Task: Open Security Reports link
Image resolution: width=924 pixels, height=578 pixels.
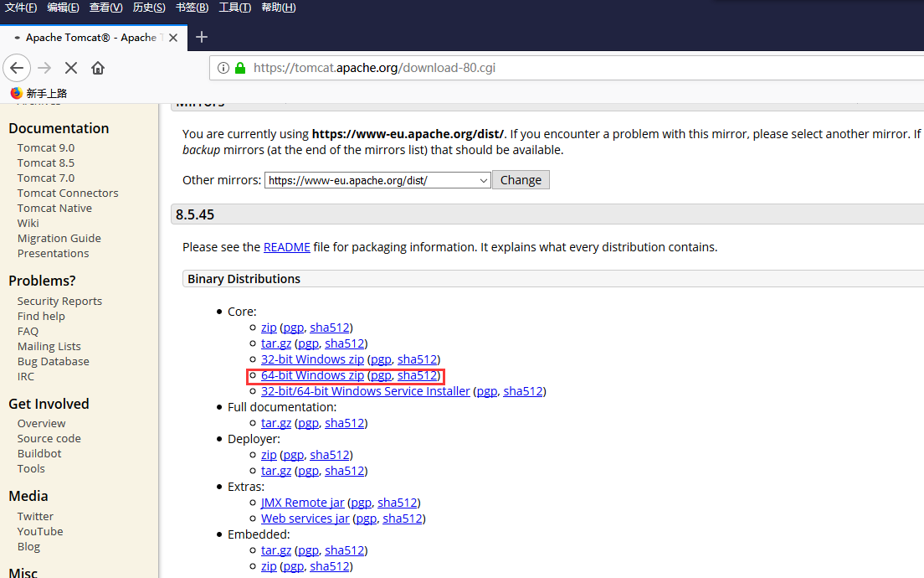Action: click(59, 301)
